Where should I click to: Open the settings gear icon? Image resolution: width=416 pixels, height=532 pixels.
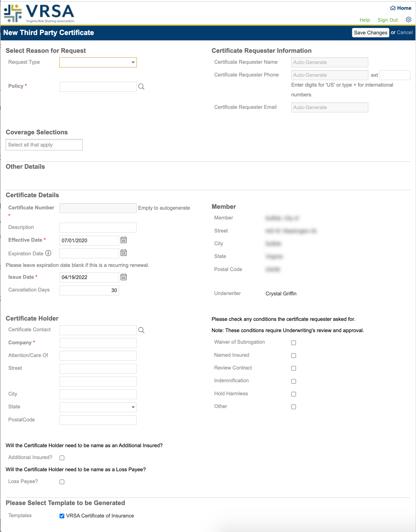click(x=408, y=20)
